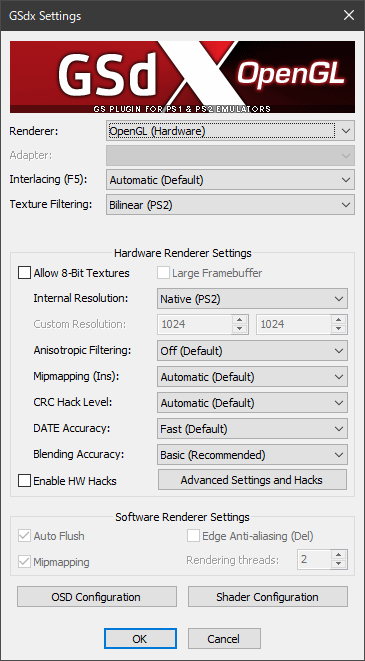The image size is (365, 661).
Task: Expand the Interlacing (F5) dropdown
Action: coord(230,180)
